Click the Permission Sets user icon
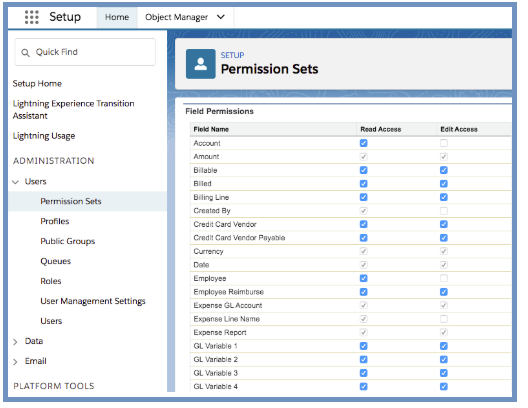 201,64
